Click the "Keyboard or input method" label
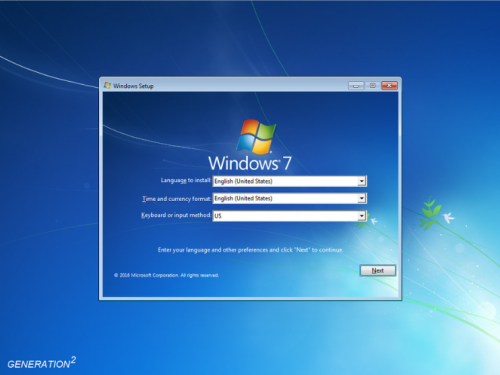The height and width of the screenshot is (375, 500). coord(176,215)
